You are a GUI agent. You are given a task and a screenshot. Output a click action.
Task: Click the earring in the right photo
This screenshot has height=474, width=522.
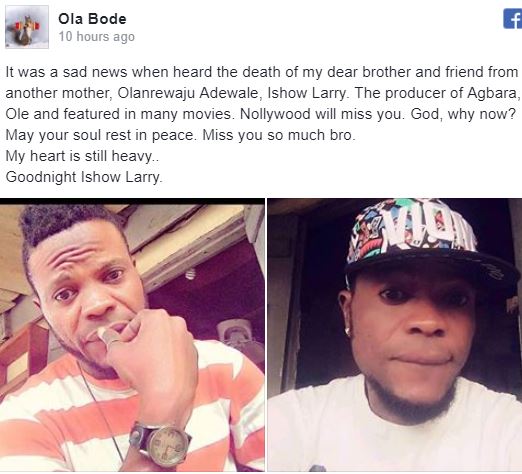(348, 330)
